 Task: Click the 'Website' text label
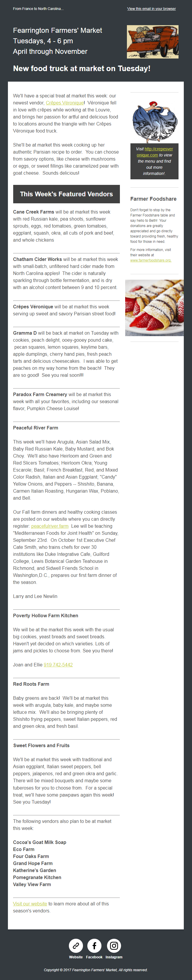coord(76,957)
